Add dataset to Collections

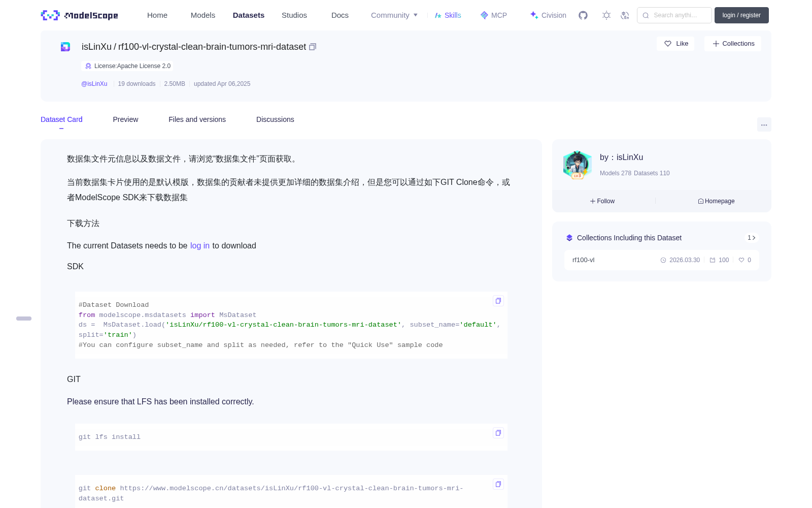[733, 44]
